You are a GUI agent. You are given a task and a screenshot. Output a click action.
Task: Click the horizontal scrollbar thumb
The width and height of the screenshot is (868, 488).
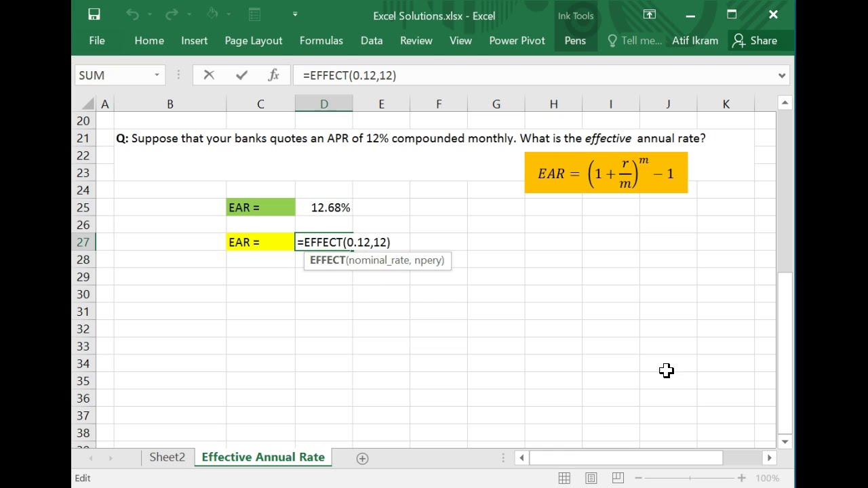click(626, 458)
